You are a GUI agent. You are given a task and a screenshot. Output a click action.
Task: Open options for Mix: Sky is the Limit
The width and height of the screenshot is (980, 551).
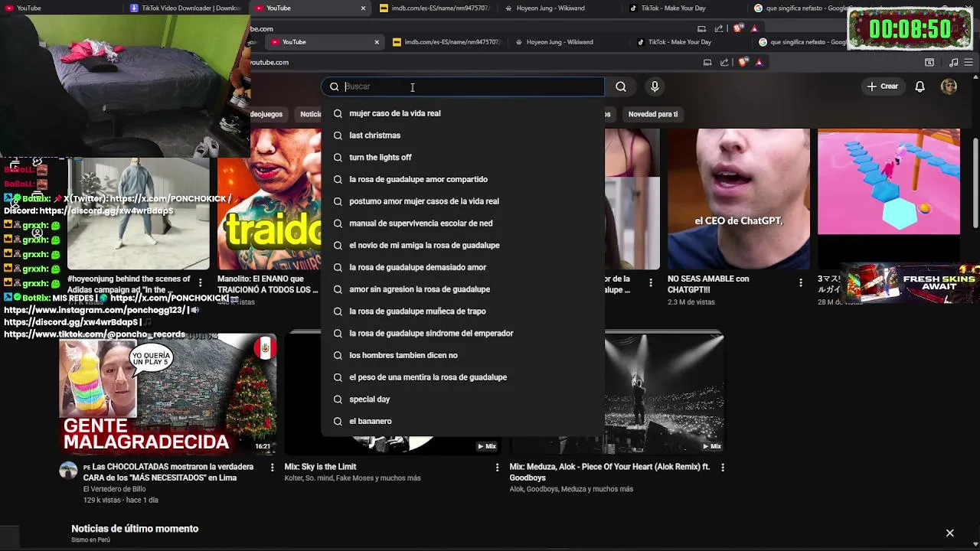pyautogui.click(x=497, y=467)
